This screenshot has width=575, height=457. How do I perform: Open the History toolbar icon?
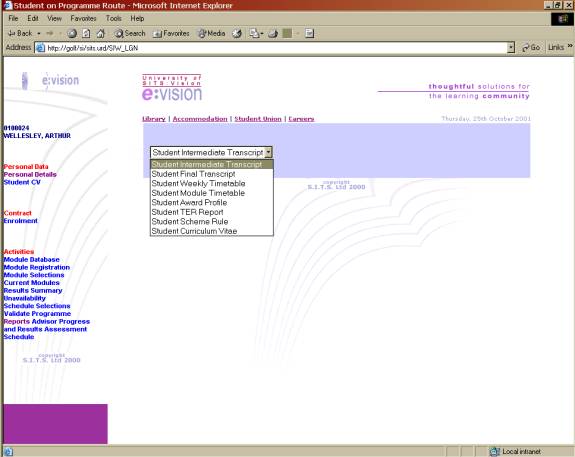pos(237,33)
